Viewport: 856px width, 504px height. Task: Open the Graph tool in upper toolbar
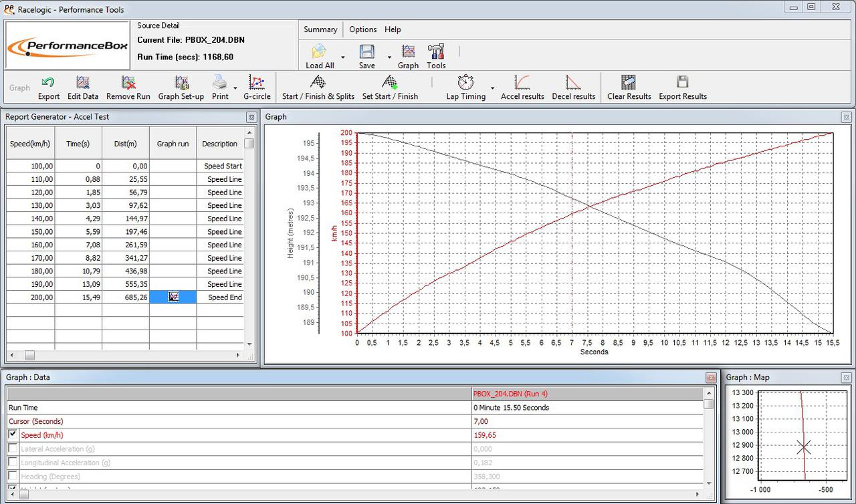click(x=408, y=56)
